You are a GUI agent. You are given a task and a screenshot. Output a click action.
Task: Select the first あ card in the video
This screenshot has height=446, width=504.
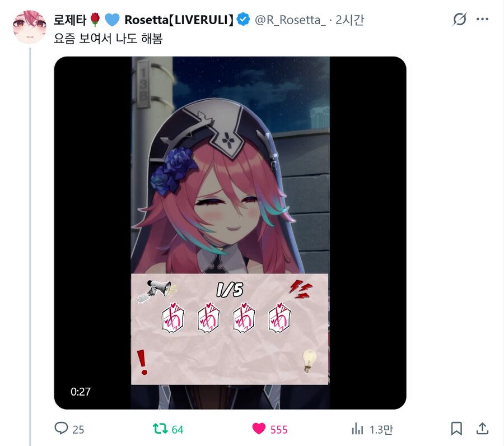pos(173,317)
